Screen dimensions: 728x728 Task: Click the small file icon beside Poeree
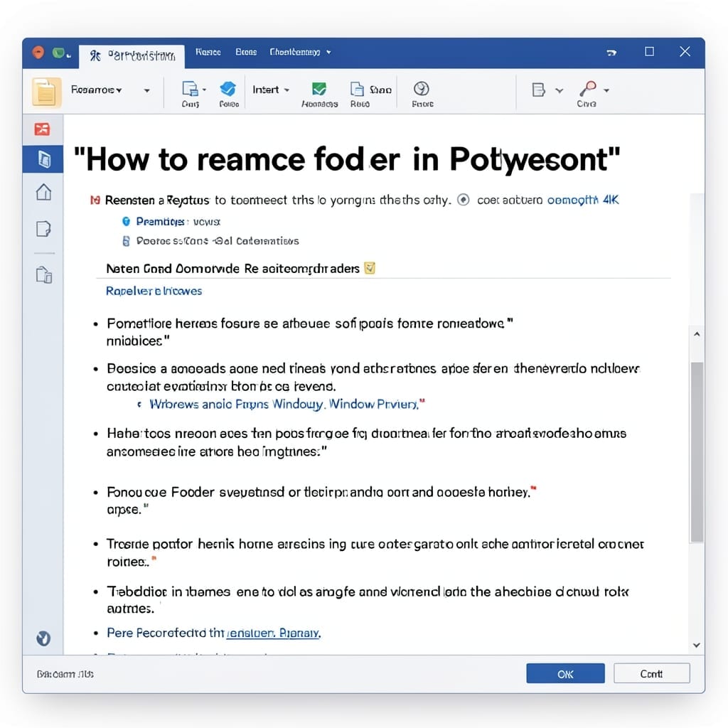tap(126, 241)
